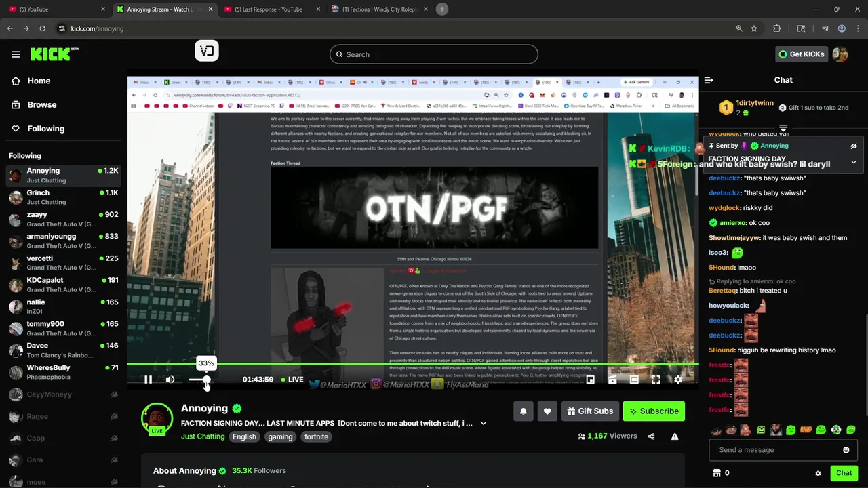Reload the page

coord(42,28)
